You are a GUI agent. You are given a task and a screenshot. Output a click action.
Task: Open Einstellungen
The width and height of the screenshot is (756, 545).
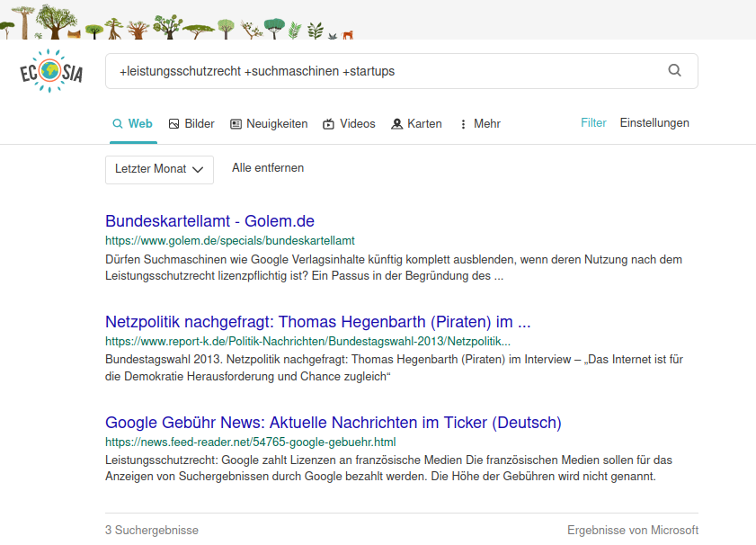[654, 123]
